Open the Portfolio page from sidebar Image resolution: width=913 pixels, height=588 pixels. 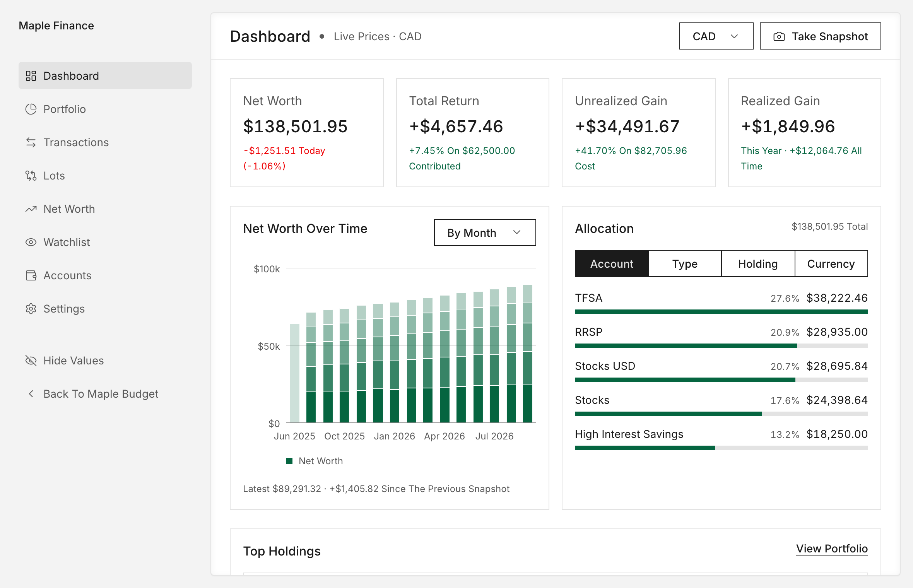[105, 109]
